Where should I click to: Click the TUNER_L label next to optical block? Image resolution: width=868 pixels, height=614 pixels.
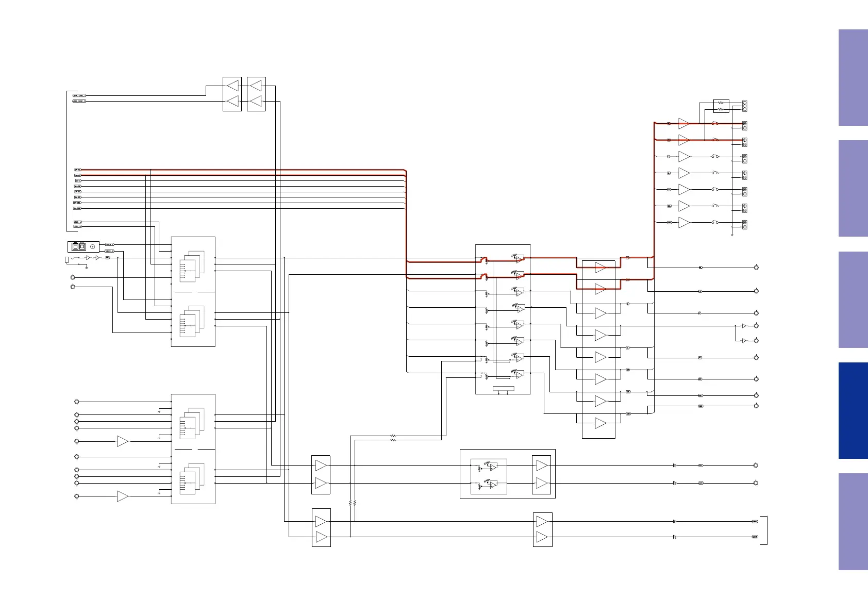tap(109, 244)
